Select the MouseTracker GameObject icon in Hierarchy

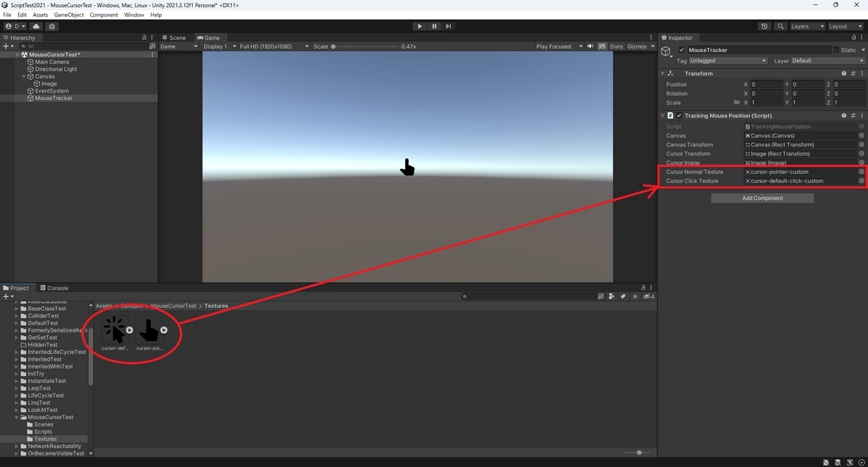pos(30,97)
